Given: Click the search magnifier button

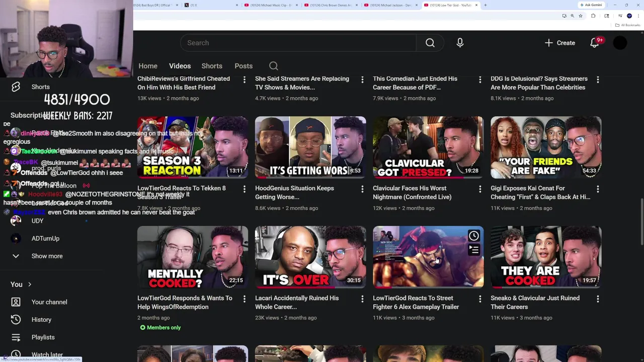Looking at the screenshot, I should pos(430,43).
